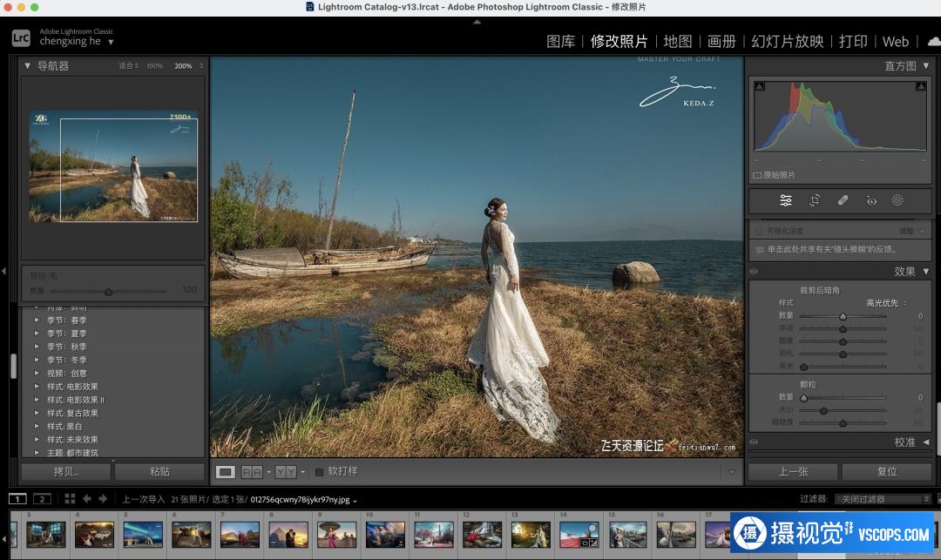The image size is (941, 560).
Task: Switch to the 打印 module
Action: coord(853,42)
